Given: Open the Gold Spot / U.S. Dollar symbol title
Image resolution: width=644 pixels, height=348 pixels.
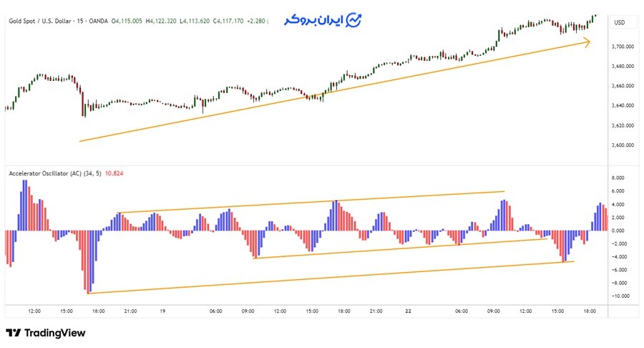Looking at the screenshot, I should 42,21.
